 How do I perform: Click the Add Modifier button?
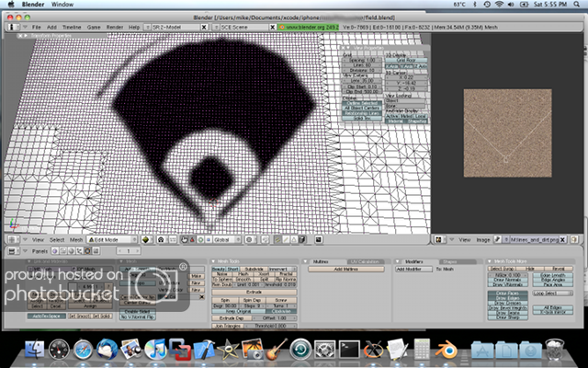(414, 269)
